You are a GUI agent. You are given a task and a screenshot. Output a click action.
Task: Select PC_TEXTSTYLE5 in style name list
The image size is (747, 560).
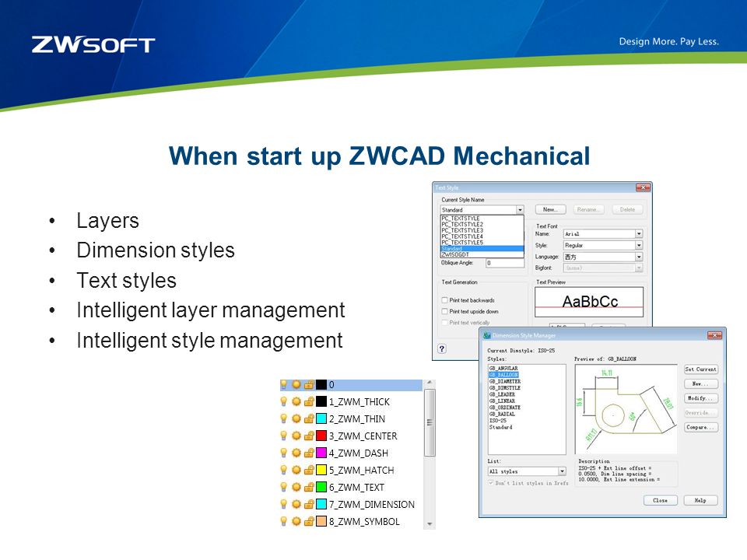click(x=482, y=243)
